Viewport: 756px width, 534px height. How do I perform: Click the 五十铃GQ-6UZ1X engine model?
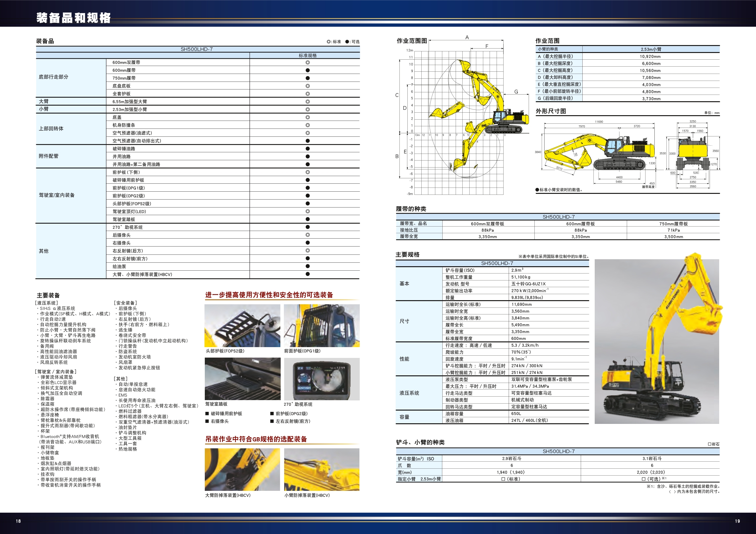pos(528,284)
